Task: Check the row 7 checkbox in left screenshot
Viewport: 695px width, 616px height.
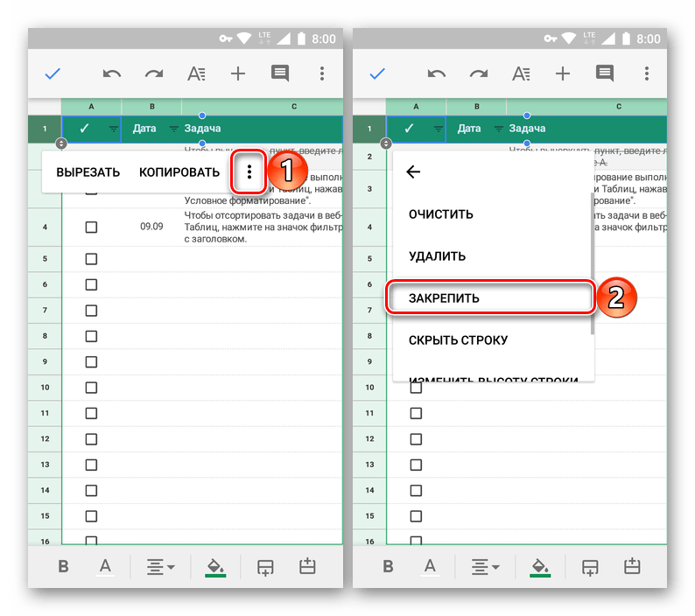Action: click(91, 311)
